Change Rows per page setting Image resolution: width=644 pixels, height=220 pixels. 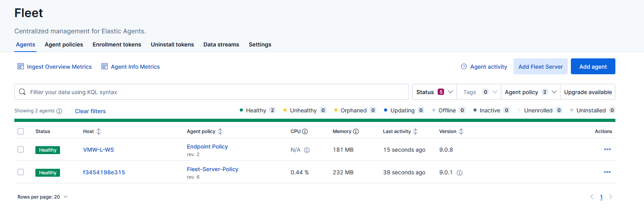43,197
